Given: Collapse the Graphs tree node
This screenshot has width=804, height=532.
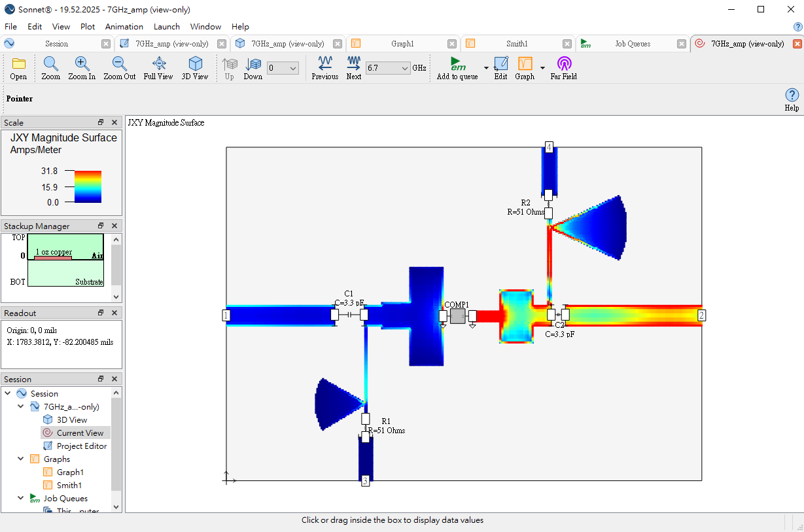Looking at the screenshot, I should [20, 459].
